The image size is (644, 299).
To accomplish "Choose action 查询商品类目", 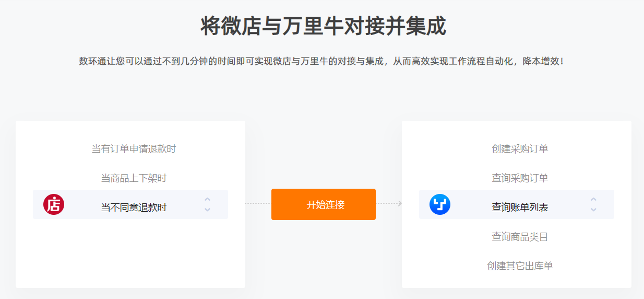I will (520, 237).
